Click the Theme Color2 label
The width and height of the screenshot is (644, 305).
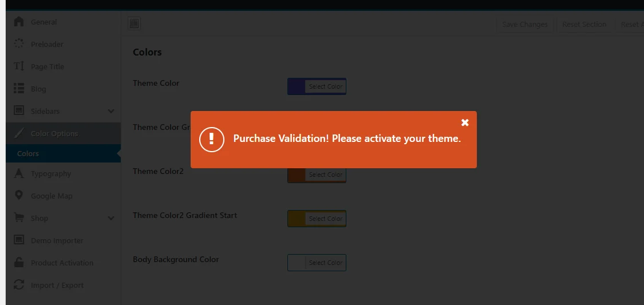tap(158, 171)
